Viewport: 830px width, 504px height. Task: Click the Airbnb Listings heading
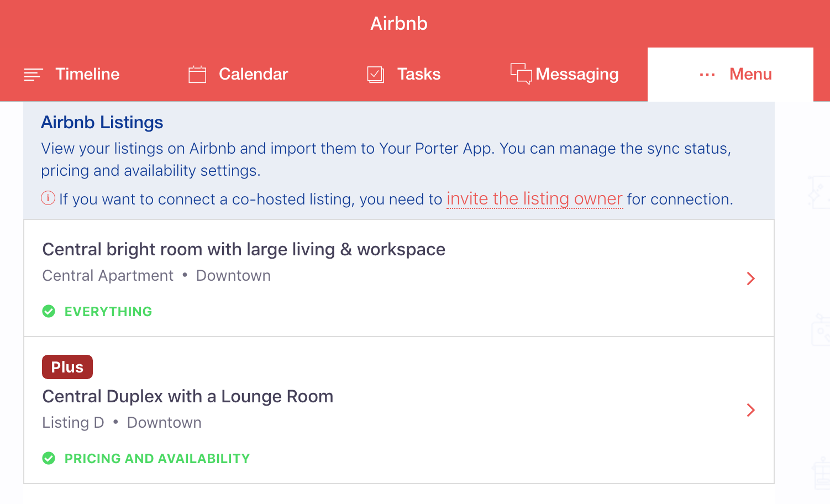point(102,122)
